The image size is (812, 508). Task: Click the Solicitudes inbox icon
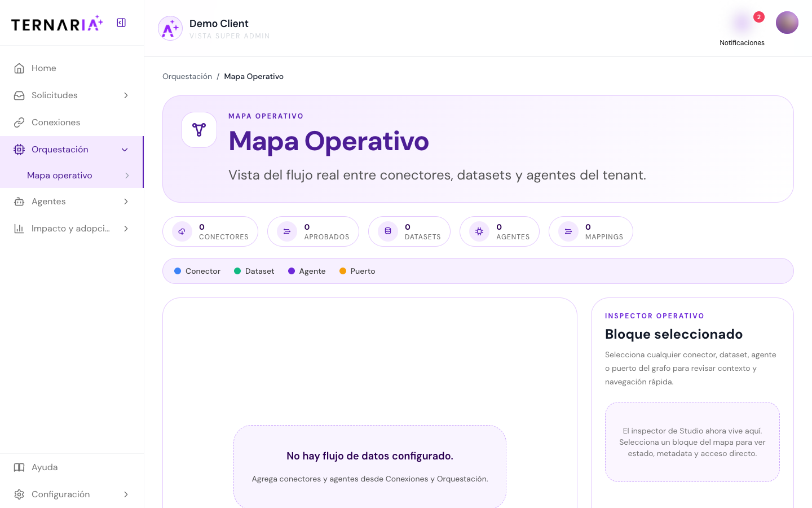coord(19,95)
